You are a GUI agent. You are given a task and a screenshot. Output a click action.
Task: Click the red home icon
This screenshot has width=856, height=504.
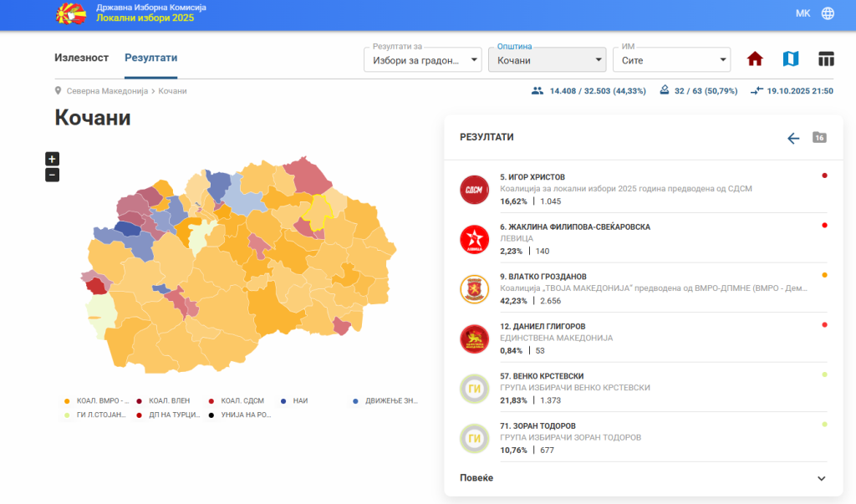click(755, 59)
